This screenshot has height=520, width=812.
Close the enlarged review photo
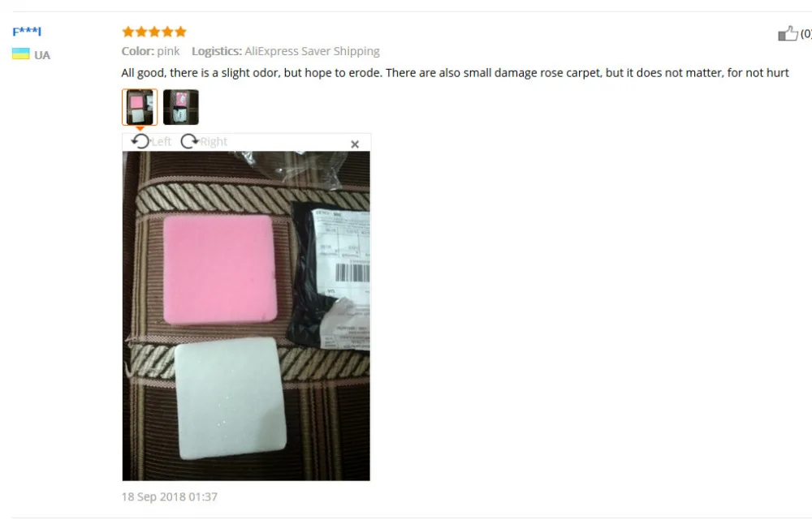pyautogui.click(x=355, y=144)
